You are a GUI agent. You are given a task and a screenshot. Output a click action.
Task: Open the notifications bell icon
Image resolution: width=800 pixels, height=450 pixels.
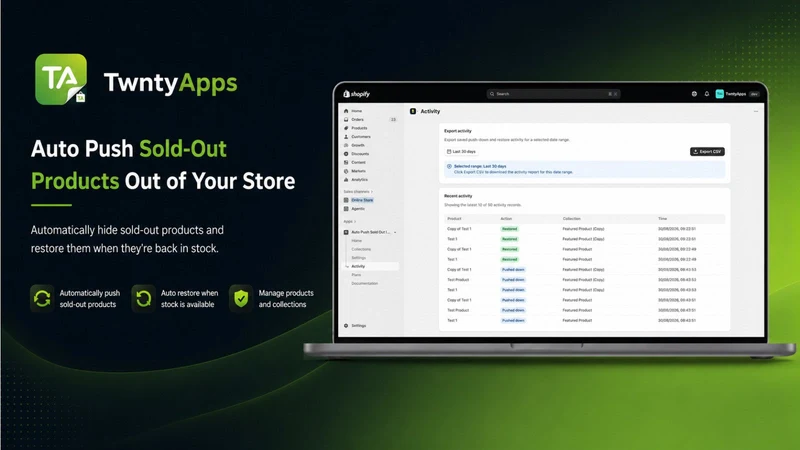click(x=707, y=94)
